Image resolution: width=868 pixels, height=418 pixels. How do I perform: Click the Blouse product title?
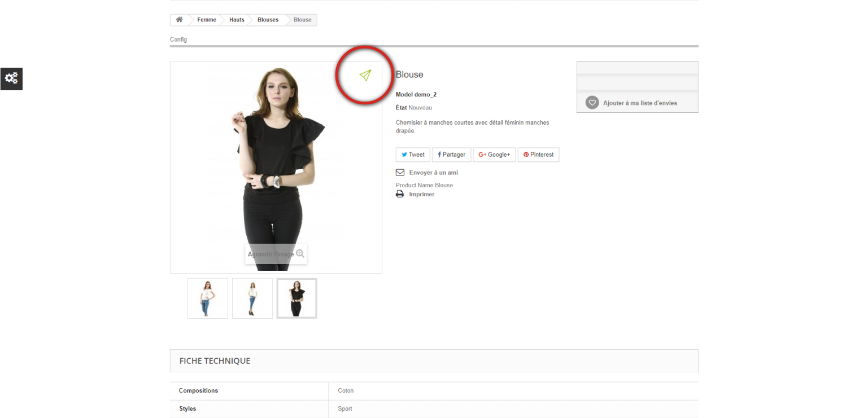tap(409, 74)
